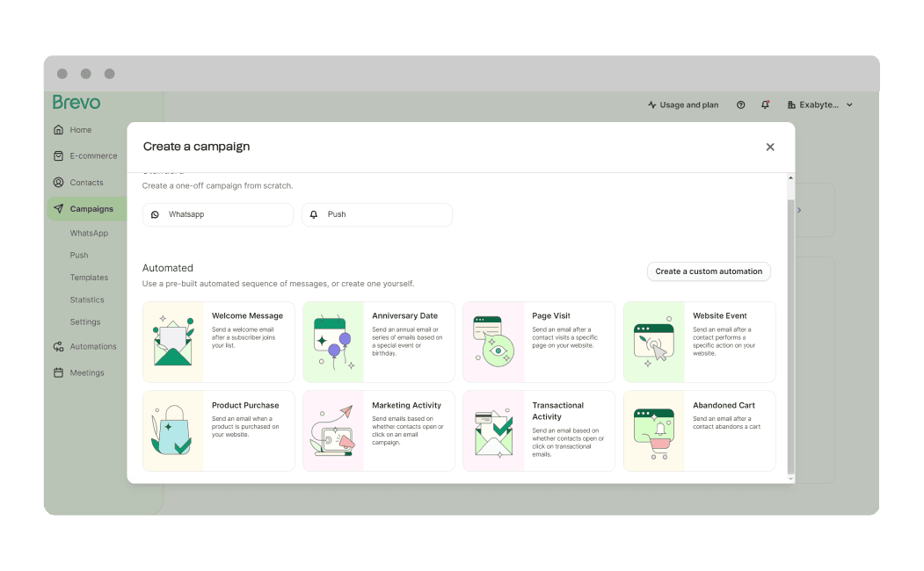Viewport: 924px width, 571px height.
Task: Choose the Whatsapp campaign option
Action: [217, 214]
